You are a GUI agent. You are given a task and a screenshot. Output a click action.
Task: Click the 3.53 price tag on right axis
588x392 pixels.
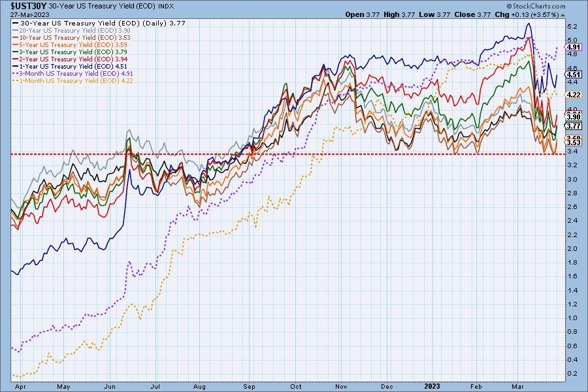coord(574,142)
